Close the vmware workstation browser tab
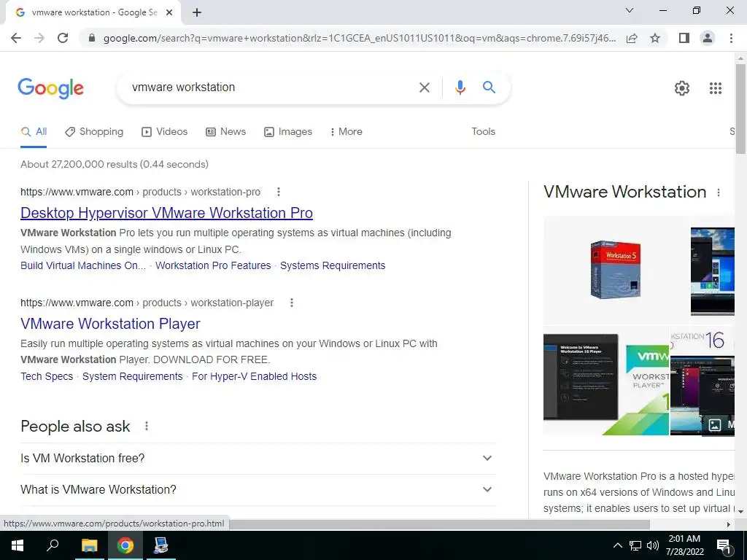 pyautogui.click(x=169, y=13)
